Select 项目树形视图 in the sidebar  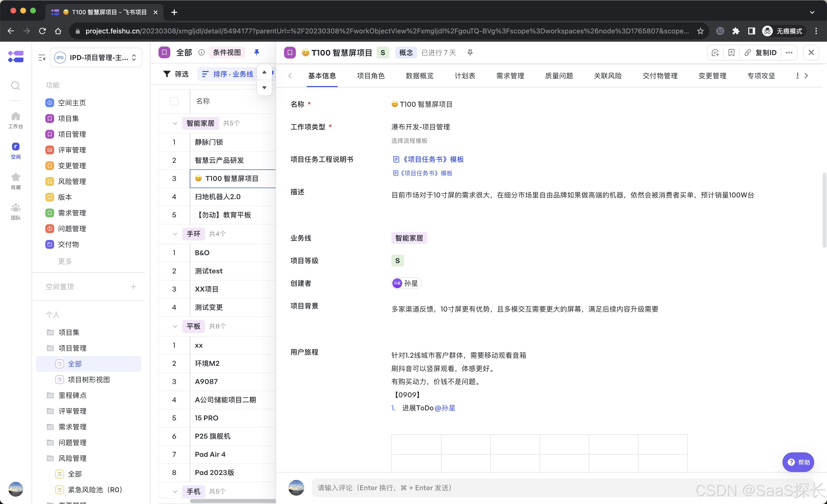click(x=89, y=380)
